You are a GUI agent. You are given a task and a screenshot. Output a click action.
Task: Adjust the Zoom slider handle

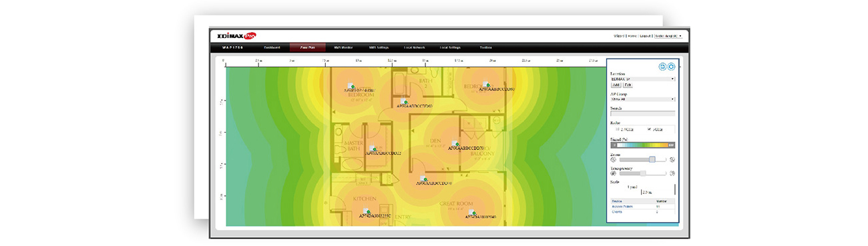coord(652,159)
